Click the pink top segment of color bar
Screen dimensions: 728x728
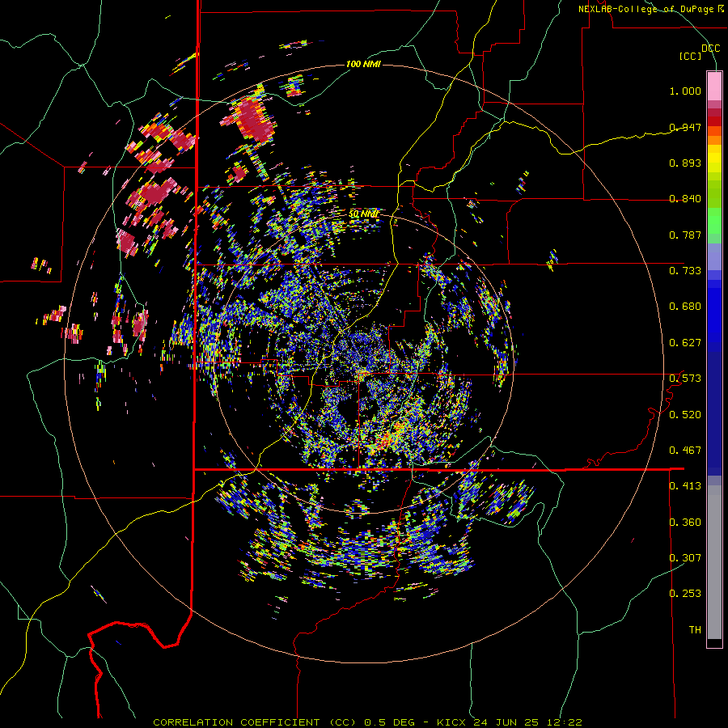714,86
